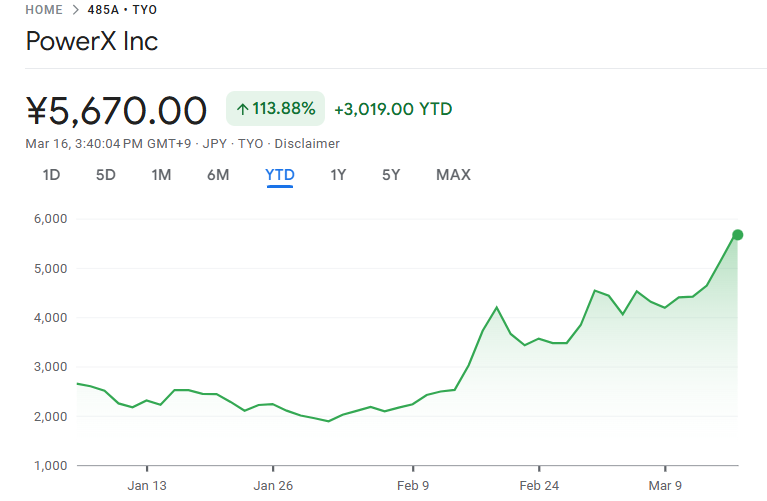Click the +3,019.00 YTD change text
The height and width of the screenshot is (501, 767).
click(393, 109)
